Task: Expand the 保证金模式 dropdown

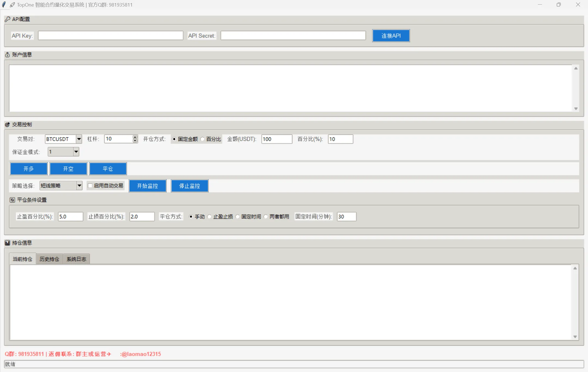Action: 76,152
